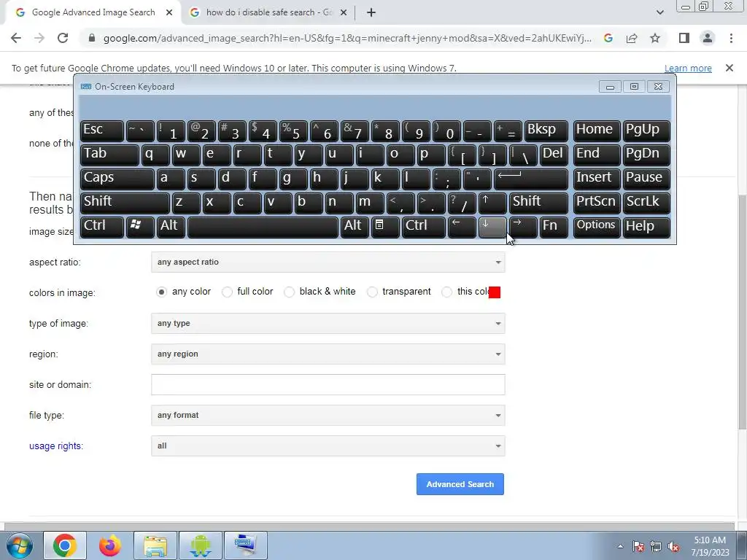This screenshot has width=747, height=560.
Task: Launch Firefox from the taskbar
Action: tap(109, 545)
